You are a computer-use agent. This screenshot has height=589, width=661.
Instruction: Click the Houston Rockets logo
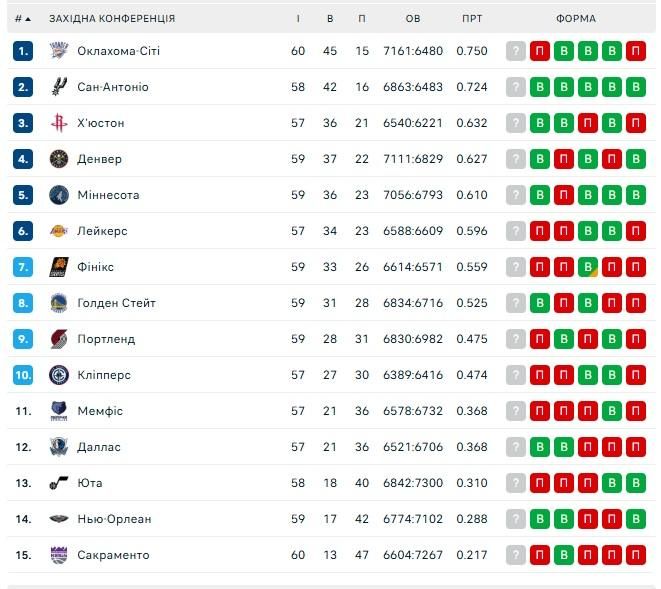[58, 123]
